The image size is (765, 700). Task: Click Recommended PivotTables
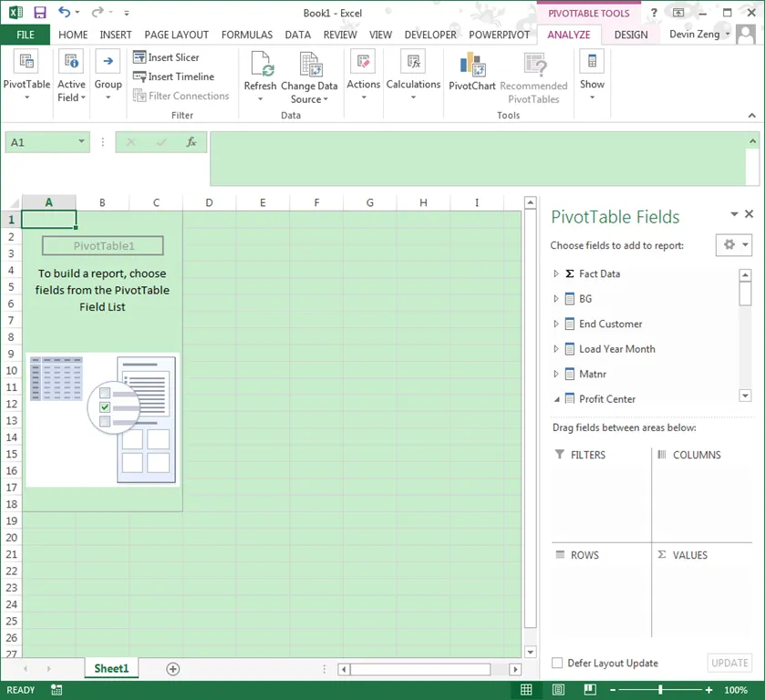pos(533,78)
